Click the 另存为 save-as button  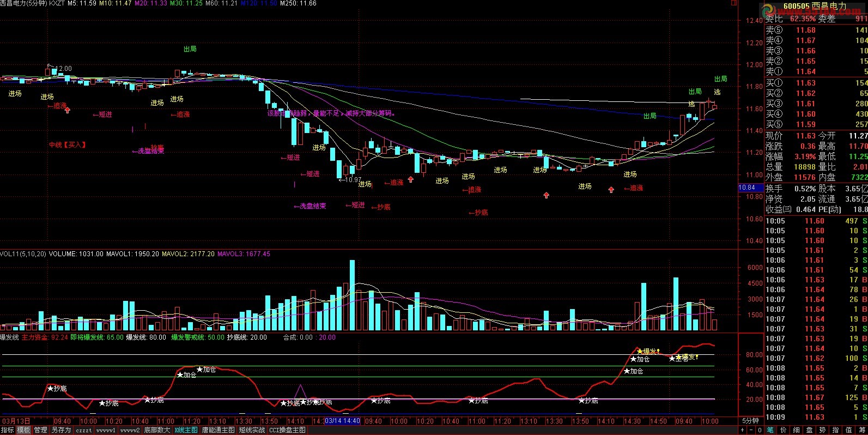coord(61,430)
